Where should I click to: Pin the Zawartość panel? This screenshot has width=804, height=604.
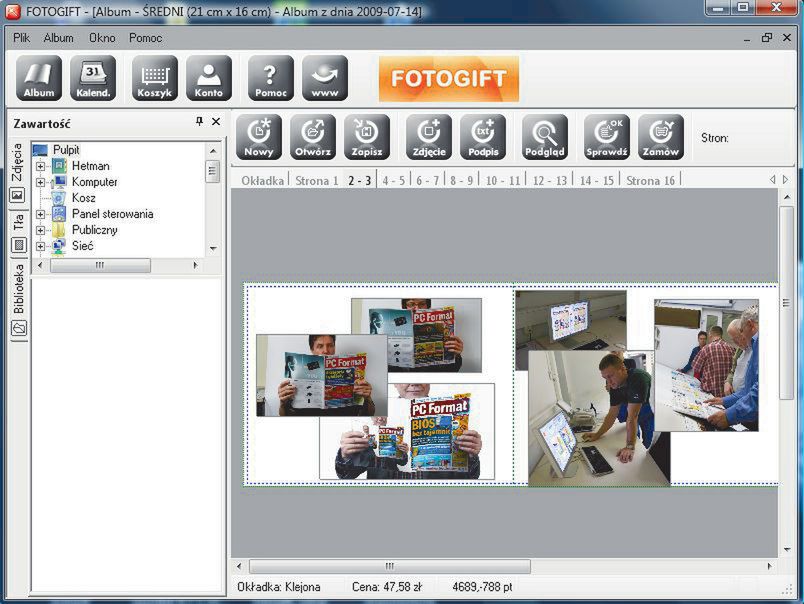(x=199, y=122)
